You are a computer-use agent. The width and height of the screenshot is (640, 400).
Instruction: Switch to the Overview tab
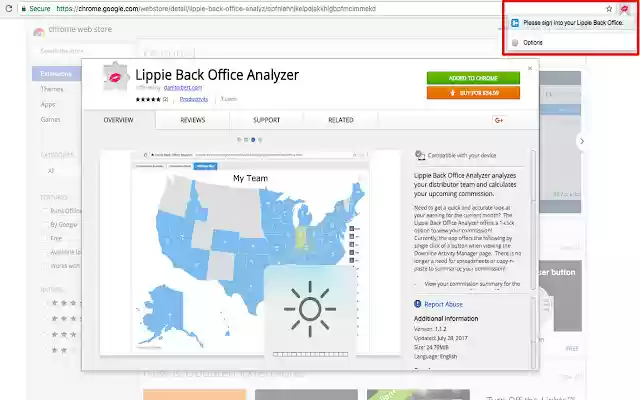click(118, 120)
